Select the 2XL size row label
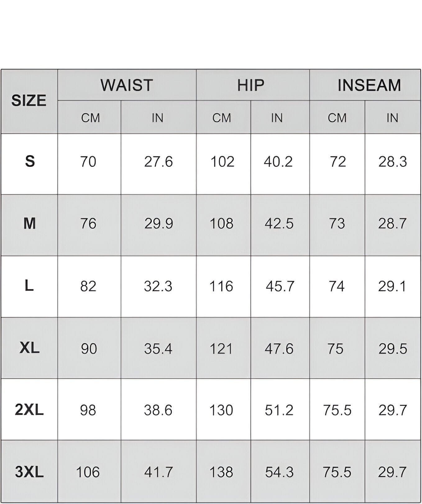 [x=29, y=410]
